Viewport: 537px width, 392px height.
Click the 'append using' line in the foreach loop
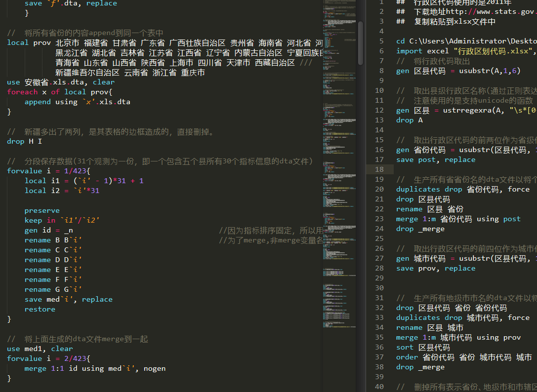point(77,102)
